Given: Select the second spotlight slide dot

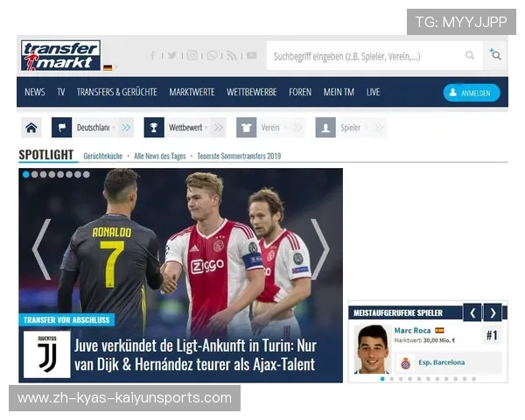Looking at the screenshot, I should 36,174.
